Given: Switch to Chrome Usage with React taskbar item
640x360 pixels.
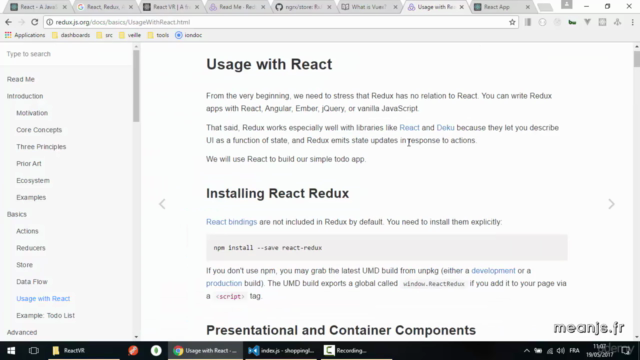Looking at the screenshot, I should [205, 351].
